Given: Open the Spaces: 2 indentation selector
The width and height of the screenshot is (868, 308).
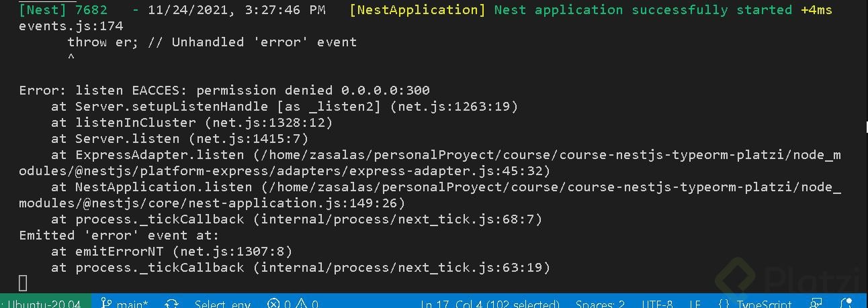Looking at the screenshot, I should click(599, 304).
